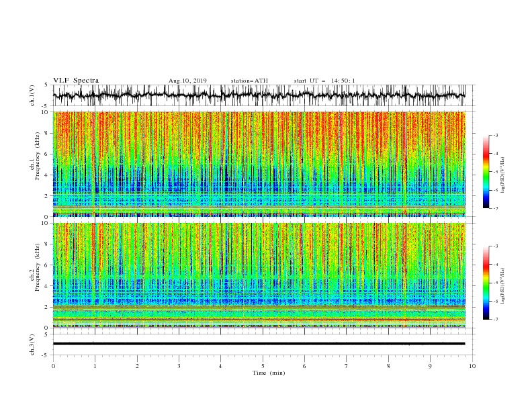
Task: Click the "9" tick on the time axis
Action: (x=430, y=366)
